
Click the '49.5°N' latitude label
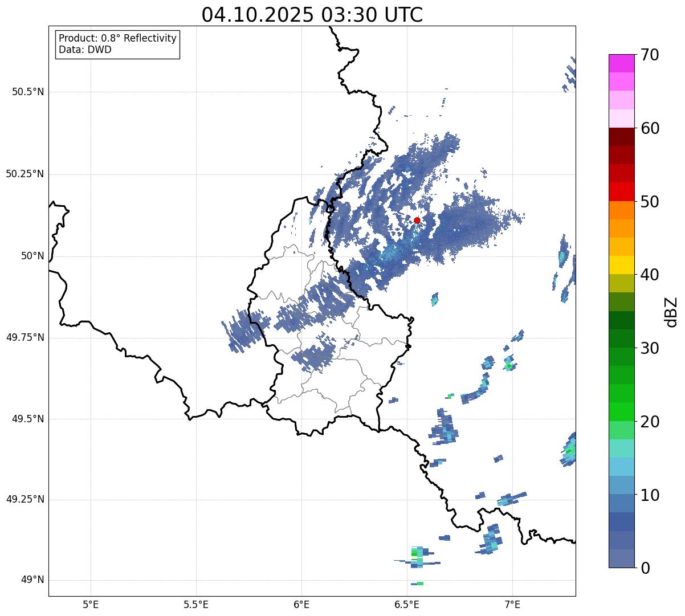coord(28,419)
